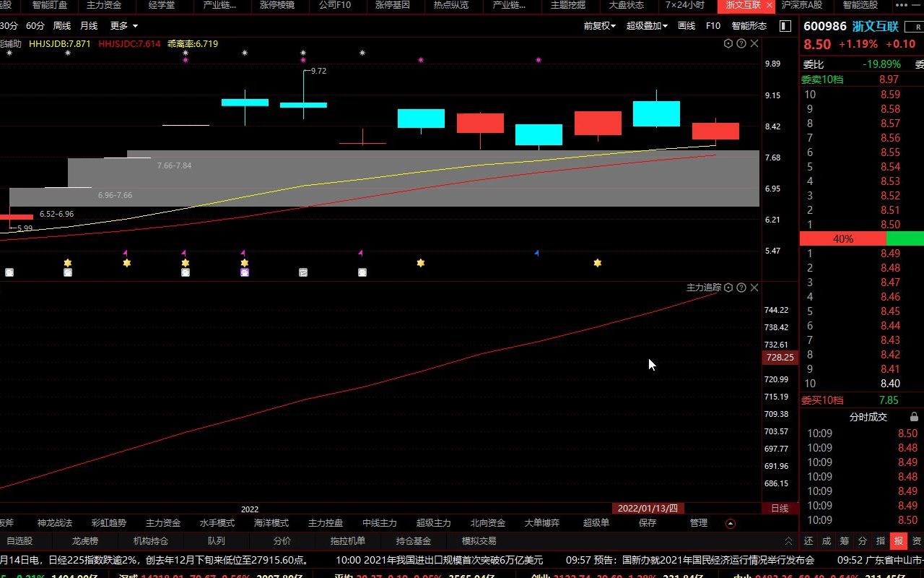924x578 pixels.
Task: Open the 公司F10 top tab
Action: click(335, 5)
